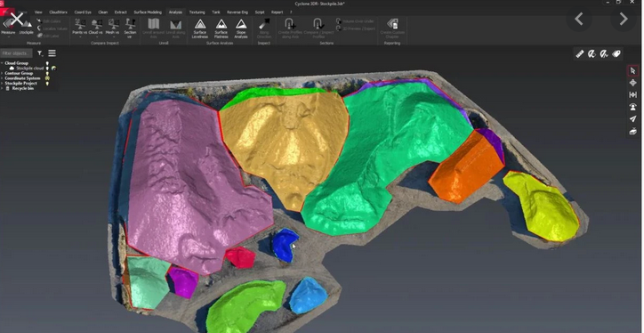The image size is (644, 333).
Task: Click the box icon at bottom of side toolbar
Action: click(633, 132)
